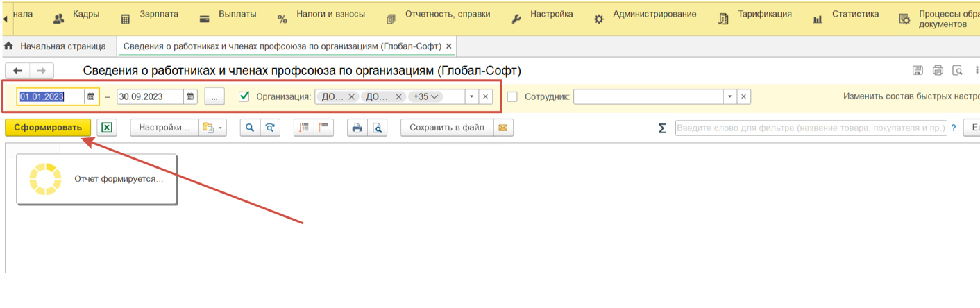The image size is (980, 308).
Task: Uncheck the Организация checkbox
Action: tap(244, 97)
